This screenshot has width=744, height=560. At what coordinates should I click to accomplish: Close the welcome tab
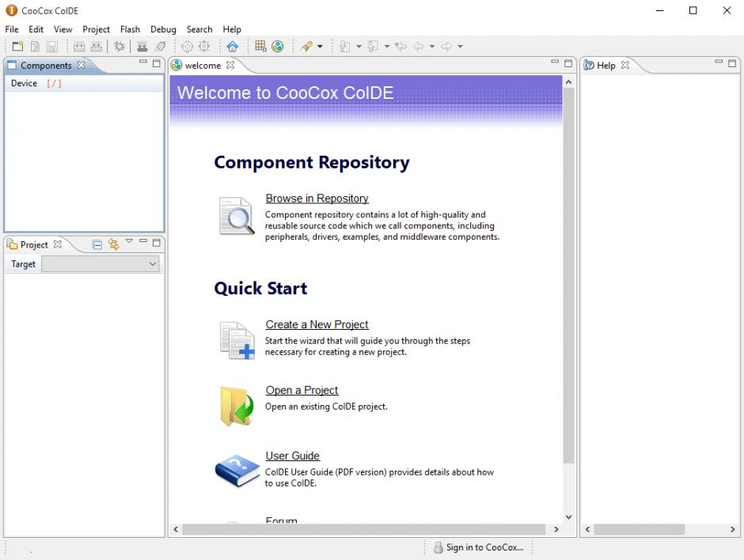coord(230,65)
